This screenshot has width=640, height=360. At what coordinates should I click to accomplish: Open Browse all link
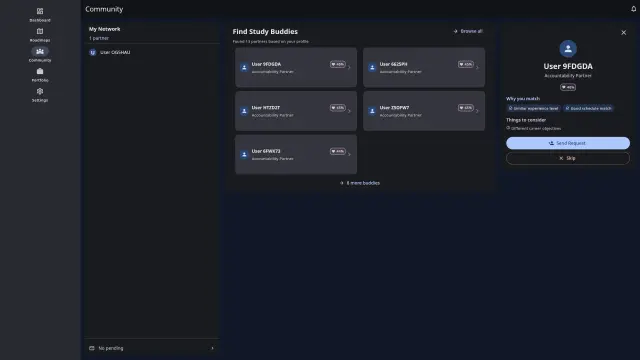(468, 31)
